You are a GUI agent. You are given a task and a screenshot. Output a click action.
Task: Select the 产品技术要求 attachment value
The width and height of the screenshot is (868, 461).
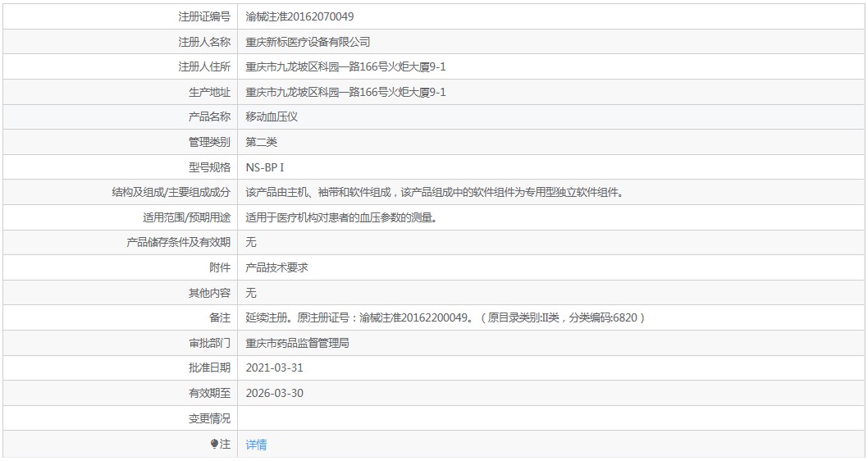click(276, 268)
